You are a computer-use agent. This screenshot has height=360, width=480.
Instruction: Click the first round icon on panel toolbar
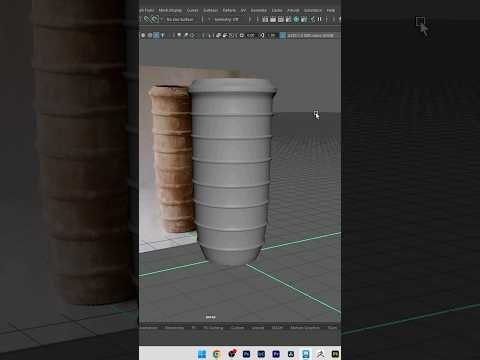143,35
